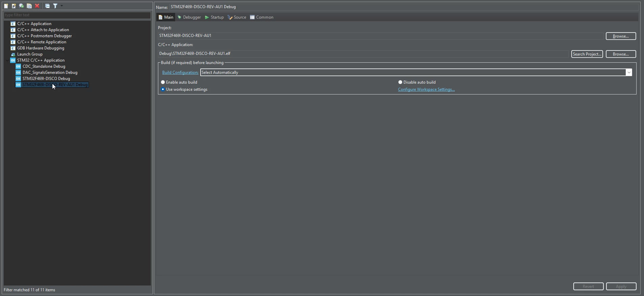Screen dimensions: 644x296
Task: Click C/C++ Postmortem Debugger icon
Action: [x=13, y=36]
